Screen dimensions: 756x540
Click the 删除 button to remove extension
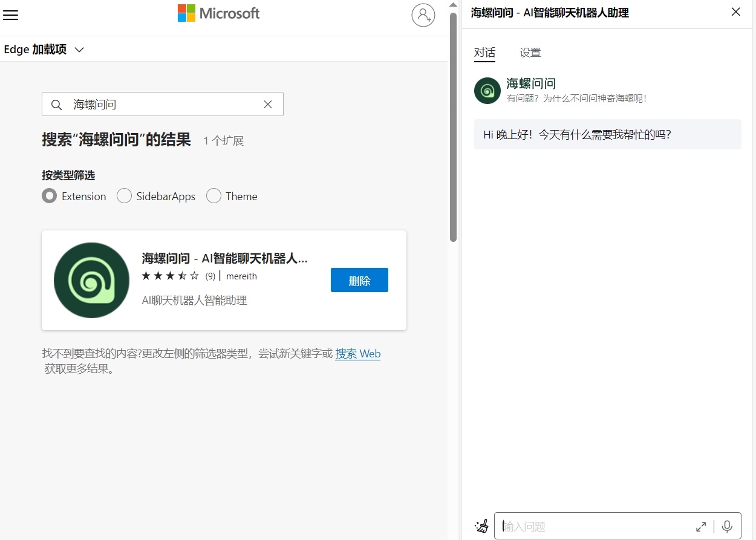tap(359, 280)
